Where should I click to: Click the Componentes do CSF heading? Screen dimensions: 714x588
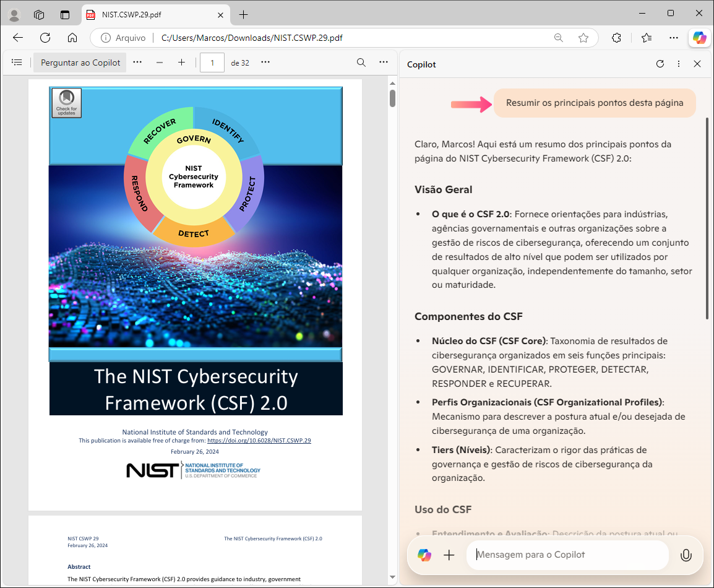[468, 316]
